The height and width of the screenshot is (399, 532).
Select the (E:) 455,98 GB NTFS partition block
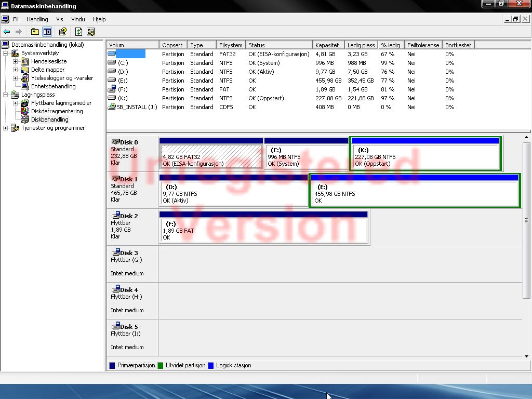click(415, 190)
